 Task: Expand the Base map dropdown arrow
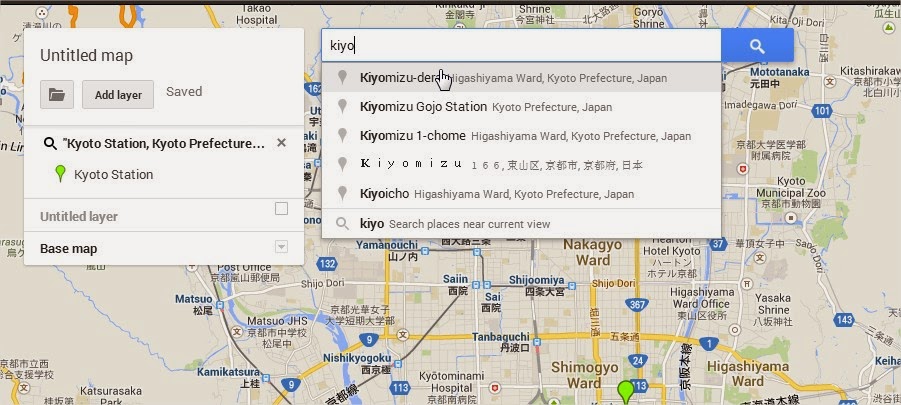pyautogui.click(x=281, y=247)
